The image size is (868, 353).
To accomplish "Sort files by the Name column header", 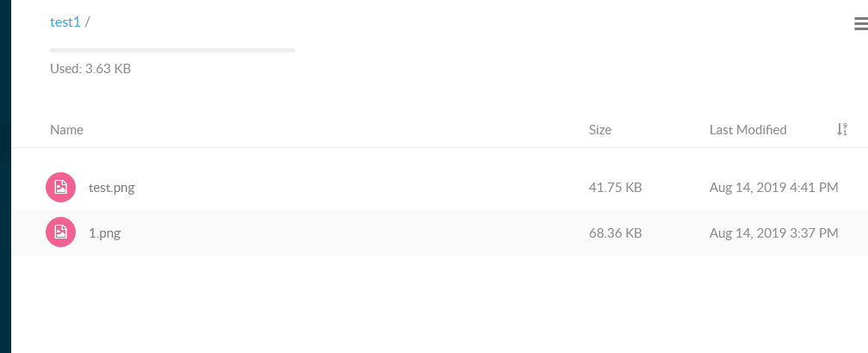I will [x=66, y=130].
